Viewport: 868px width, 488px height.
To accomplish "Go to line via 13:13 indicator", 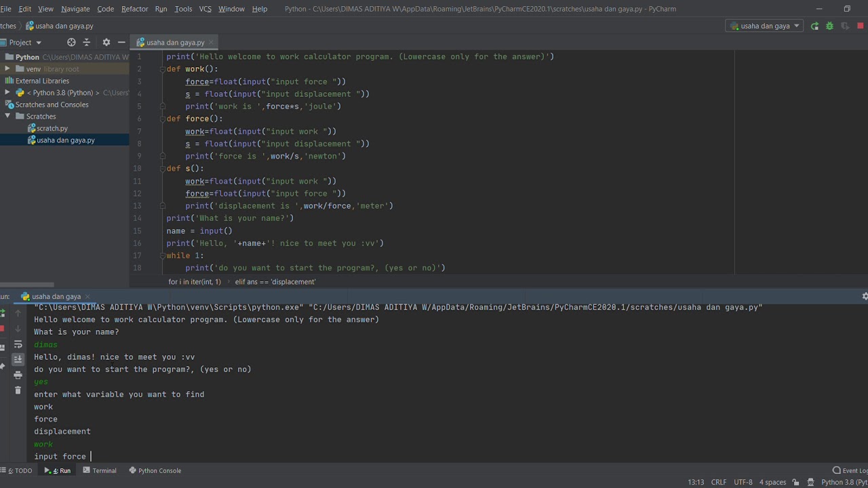I will pyautogui.click(x=696, y=483).
